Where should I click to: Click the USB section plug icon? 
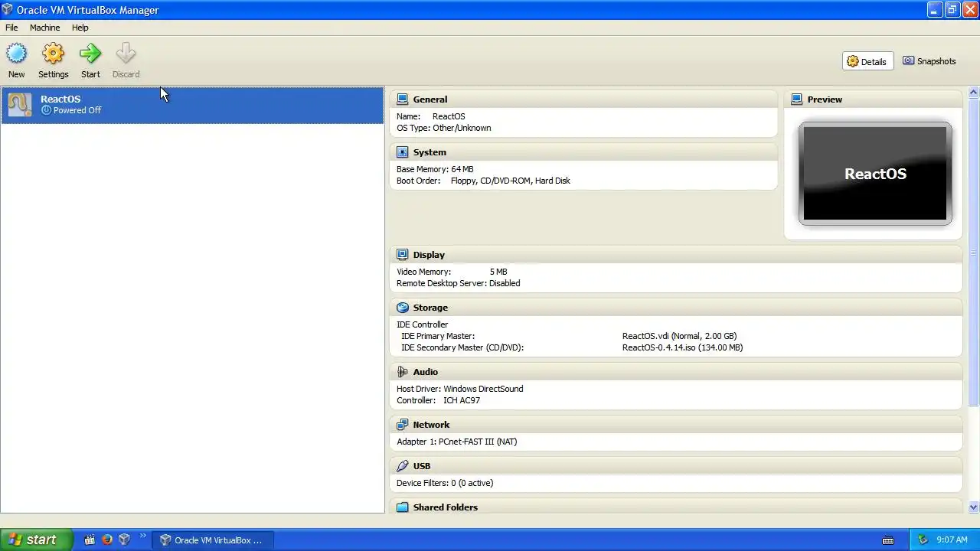coord(402,466)
